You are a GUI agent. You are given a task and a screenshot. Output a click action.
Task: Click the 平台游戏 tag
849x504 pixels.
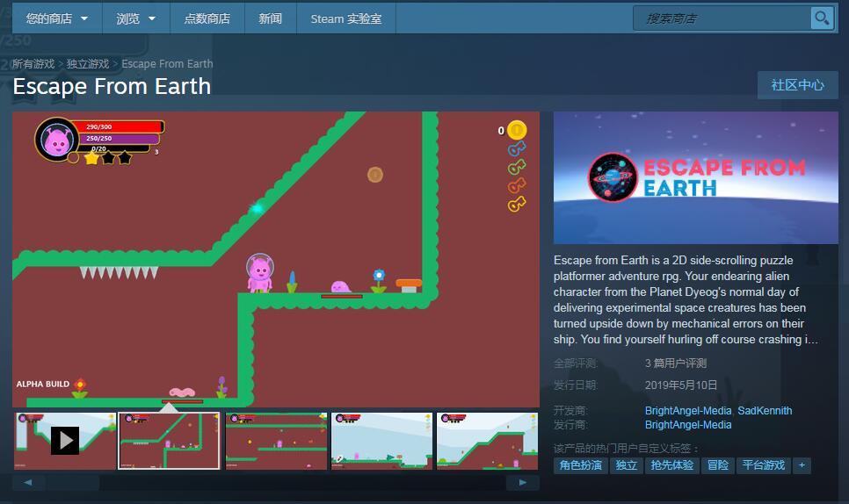(x=764, y=465)
